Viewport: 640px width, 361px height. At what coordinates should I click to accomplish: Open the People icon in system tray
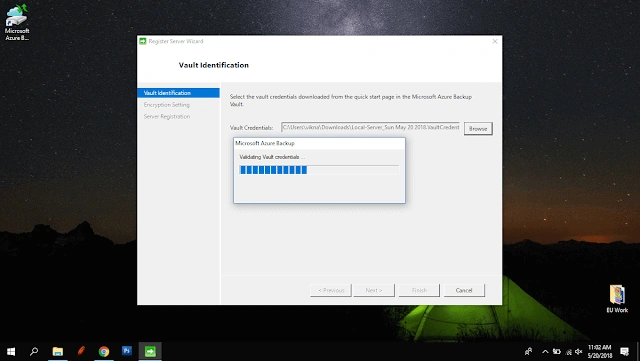pyautogui.click(x=528, y=351)
